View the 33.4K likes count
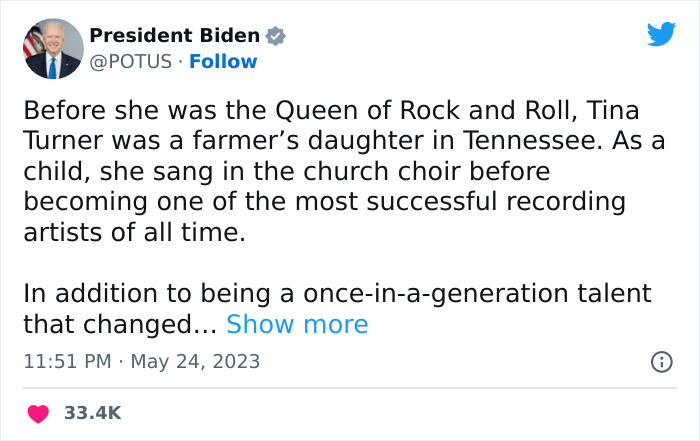Screen dimensions: 700x441 tap(93, 413)
